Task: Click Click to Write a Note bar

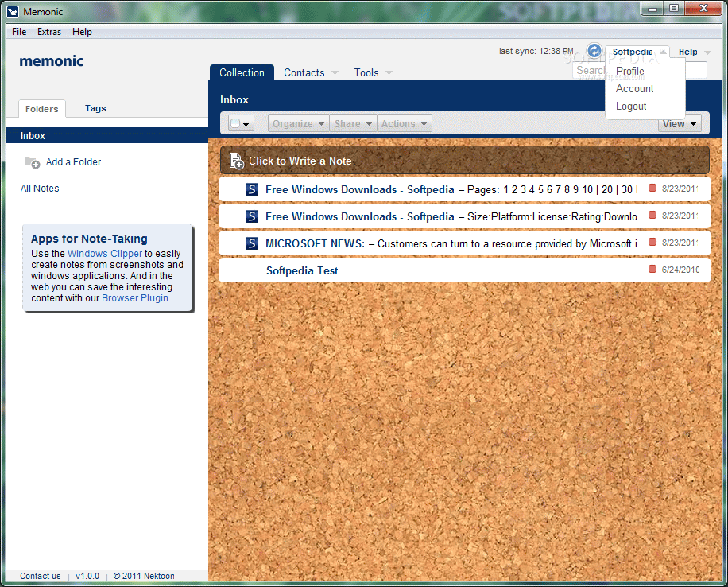Action: pos(465,161)
